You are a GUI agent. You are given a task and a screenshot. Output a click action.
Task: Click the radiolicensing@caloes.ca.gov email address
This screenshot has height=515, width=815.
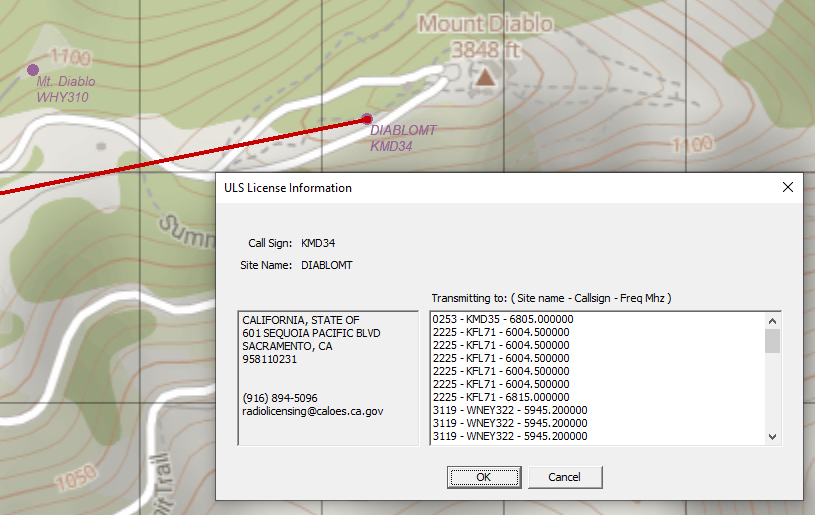(x=312, y=411)
